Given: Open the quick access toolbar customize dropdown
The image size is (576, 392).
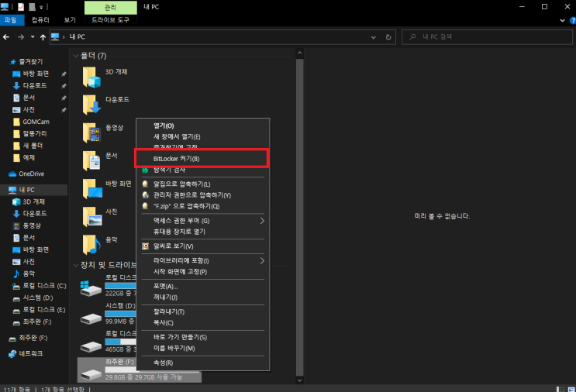Looking at the screenshot, I should tap(41, 7).
